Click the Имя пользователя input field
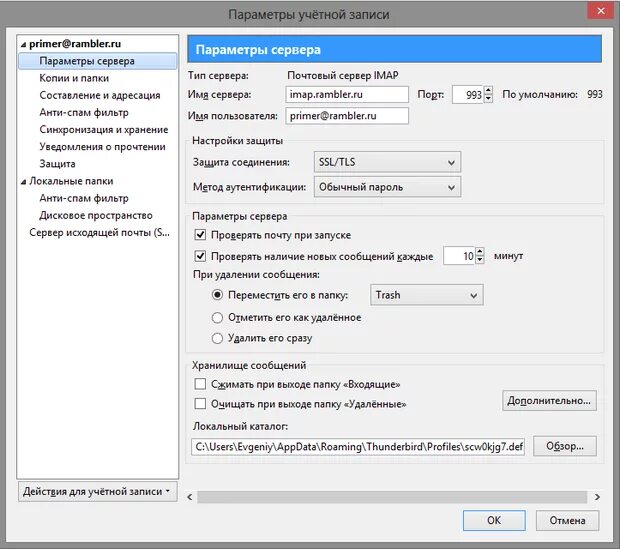Image resolution: width=620 pixels, height=549 pixels. (x=347, y=116)
